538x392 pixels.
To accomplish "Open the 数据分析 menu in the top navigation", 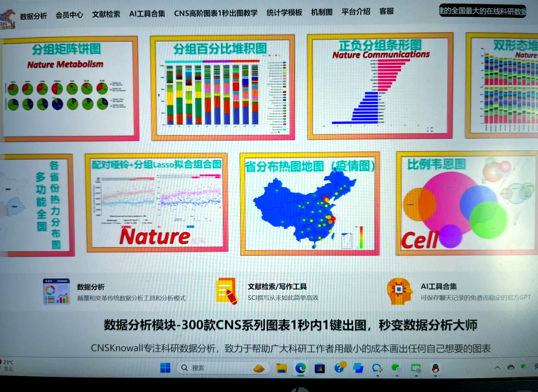I will pos(34,16).
